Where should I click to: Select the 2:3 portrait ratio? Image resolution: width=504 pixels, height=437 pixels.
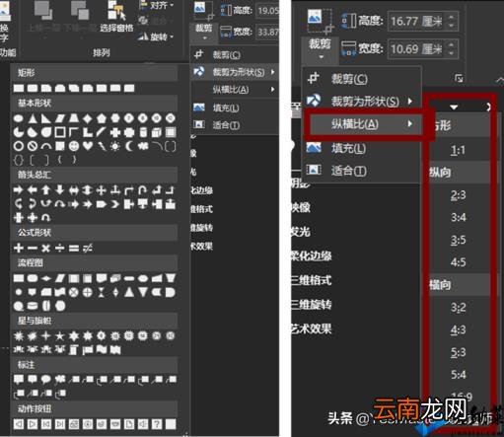click(458, 195)
